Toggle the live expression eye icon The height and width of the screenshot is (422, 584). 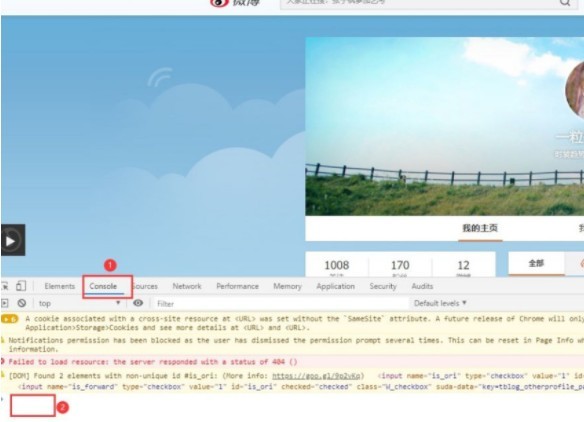click(x=138, y=303)
